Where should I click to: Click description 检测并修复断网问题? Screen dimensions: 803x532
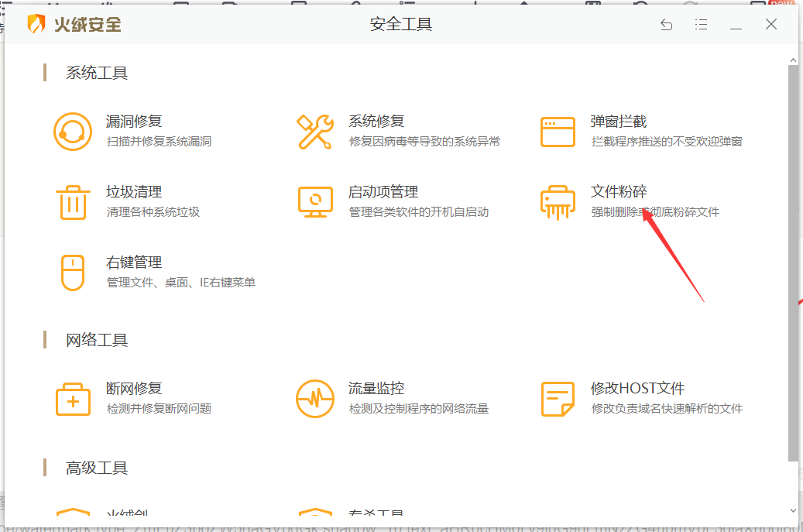(x=159, y=409)
